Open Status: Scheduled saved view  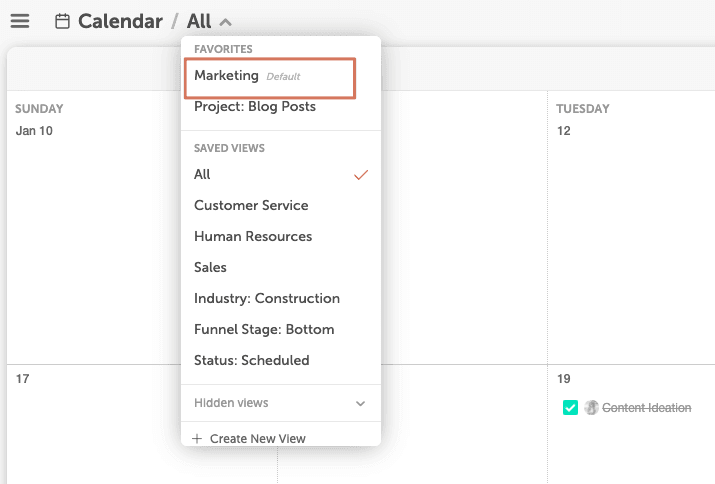coord(252,360)
